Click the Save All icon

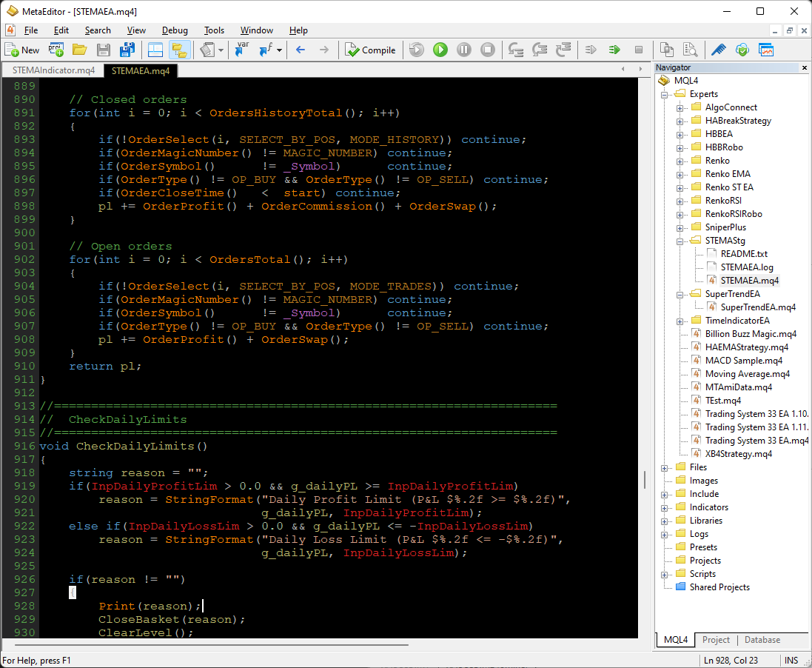pos(127,50)
